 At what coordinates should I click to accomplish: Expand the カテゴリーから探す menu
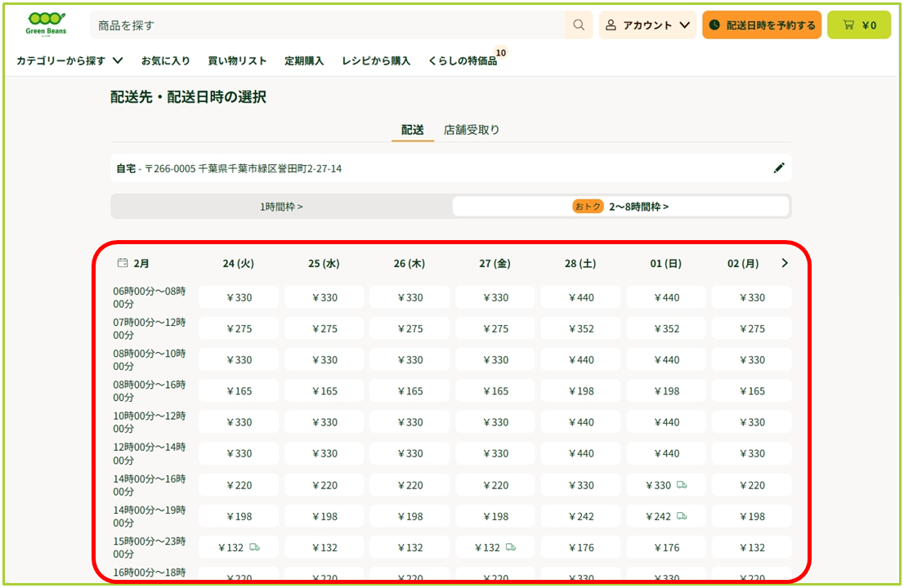69,60
